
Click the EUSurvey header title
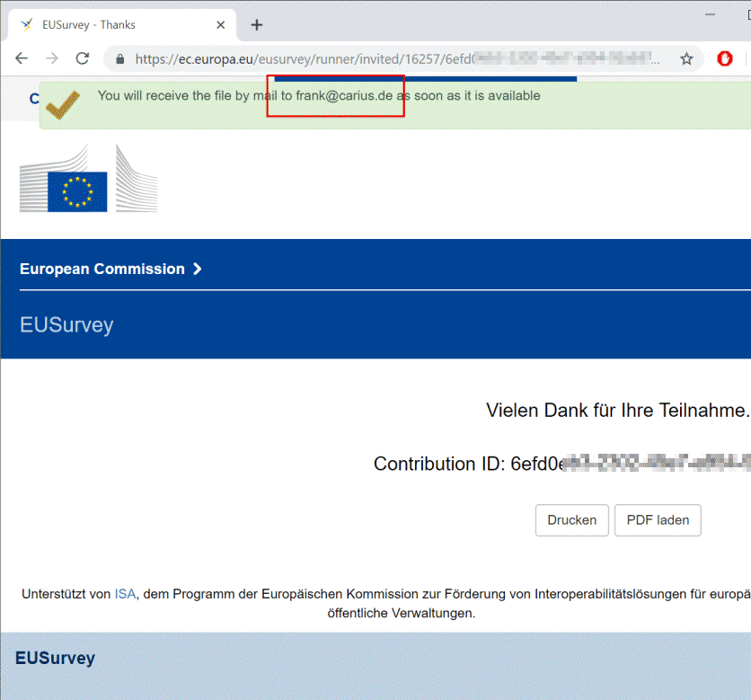point(66,325)
